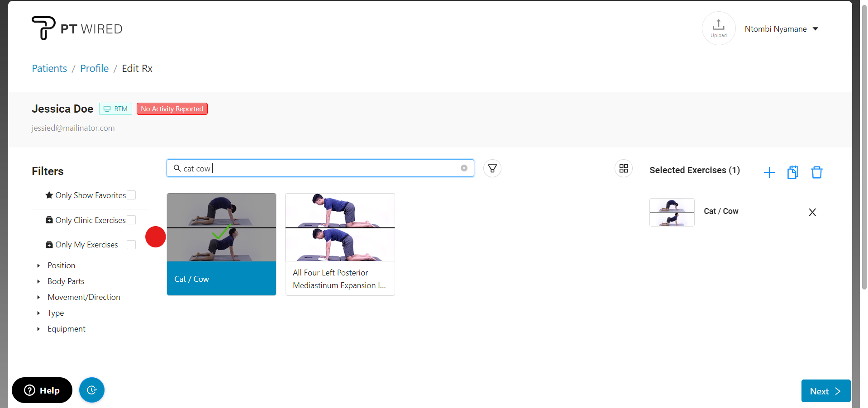Toggle Only My Exercises filter
Screen dimensions: 868x408
tap(131, 244)
